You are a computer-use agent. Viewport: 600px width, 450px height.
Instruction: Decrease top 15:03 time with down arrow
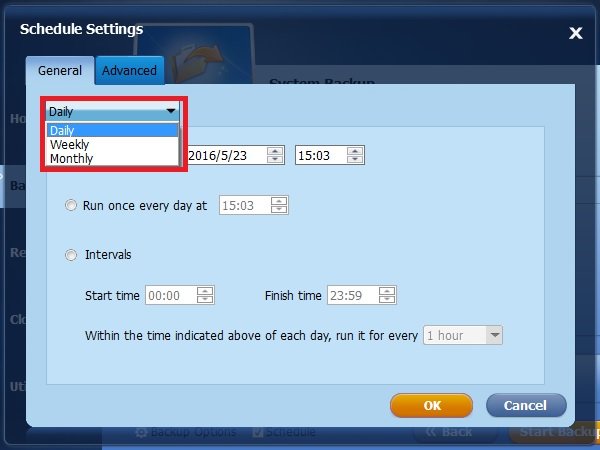point(355,160)
